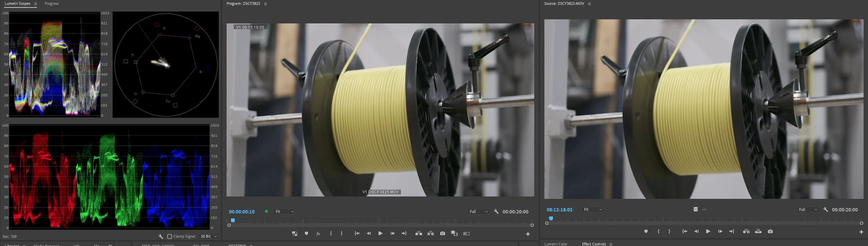
Task: Click Overwrite button in Source monitor
Action: point(758,231)
